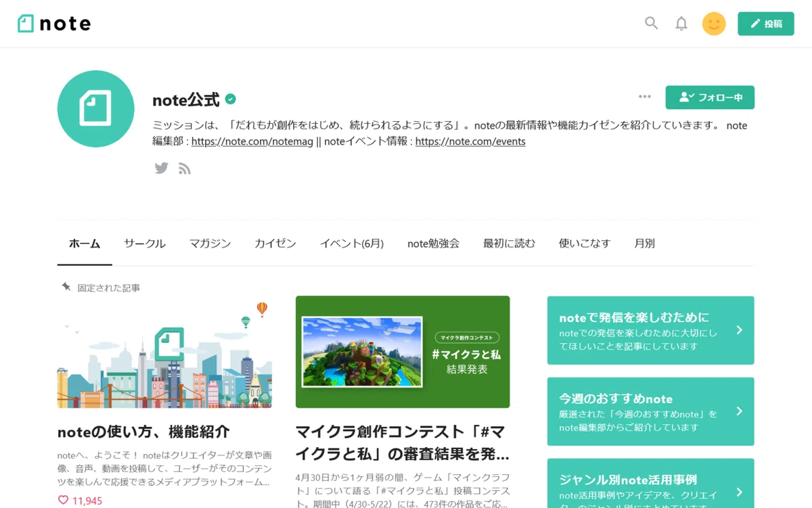Viewport: 812px width, 508px height.
Task: Open the yellow smiley profile avatar
Action: (714, 24)
